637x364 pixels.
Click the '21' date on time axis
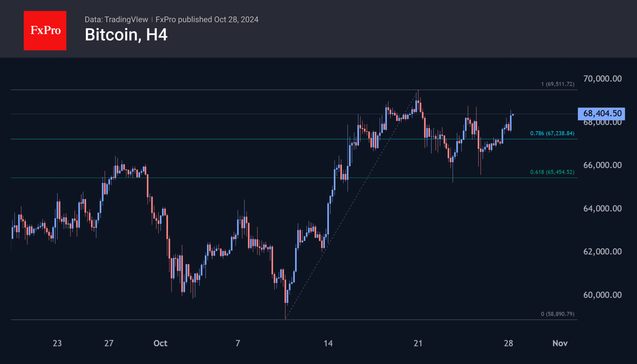tap(418, 343)
